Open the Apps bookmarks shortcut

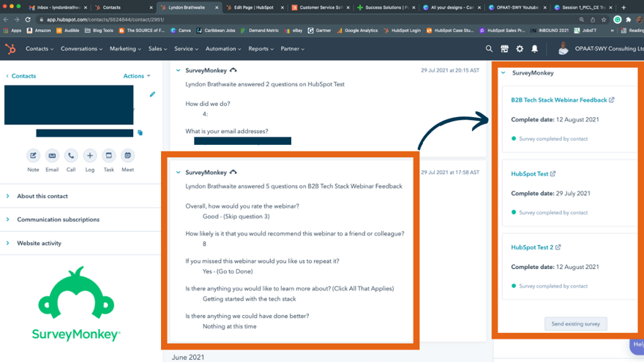pyautogui.click(x=12, y=31)
